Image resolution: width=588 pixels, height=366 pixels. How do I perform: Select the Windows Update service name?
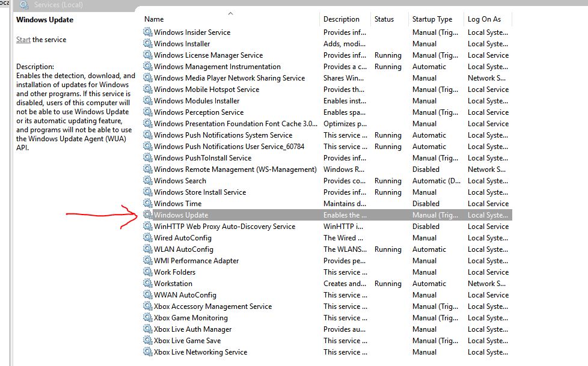pos(181,215)
